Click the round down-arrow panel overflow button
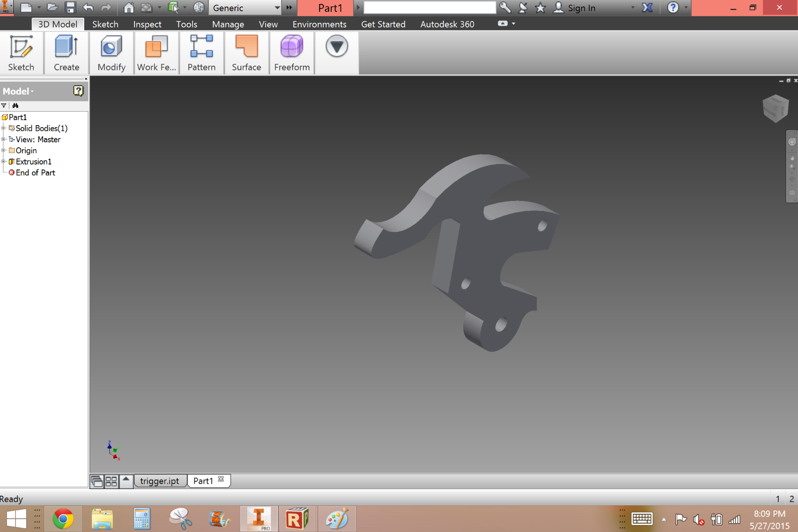Screen dimensions: 798x532 (336, 46)
